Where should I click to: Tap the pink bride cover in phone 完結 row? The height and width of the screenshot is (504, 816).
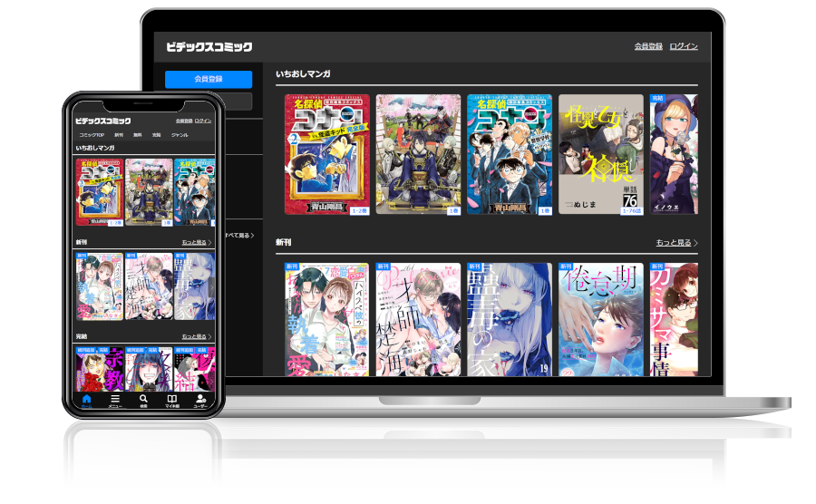(x=195, y=369)
